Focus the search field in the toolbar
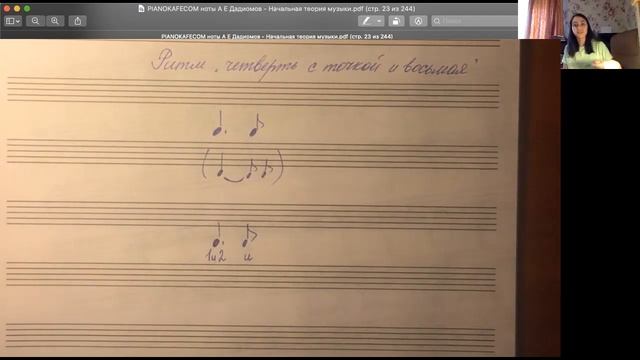Screen dimensions: 640x360 (475, 21)
